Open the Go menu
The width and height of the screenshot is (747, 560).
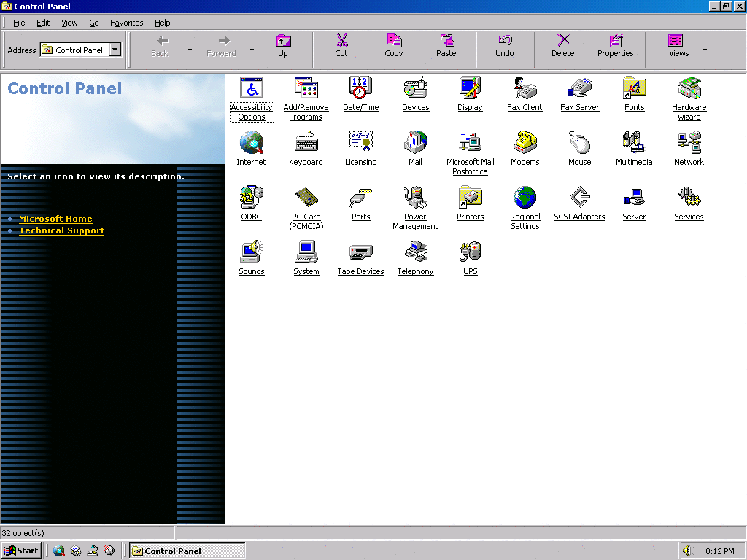point(94,23)
